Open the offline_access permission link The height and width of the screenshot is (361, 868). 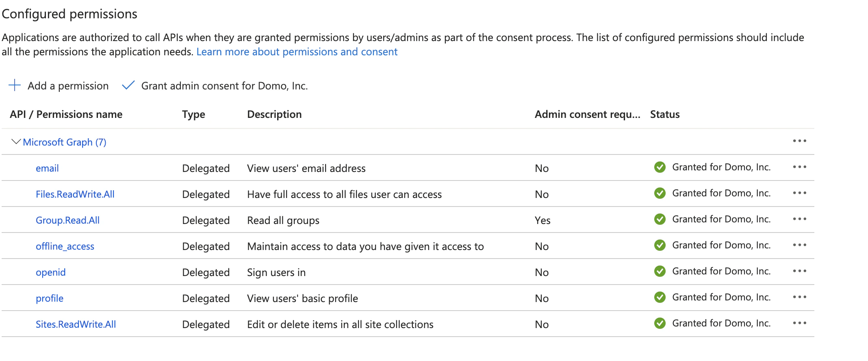click(65, 246)
